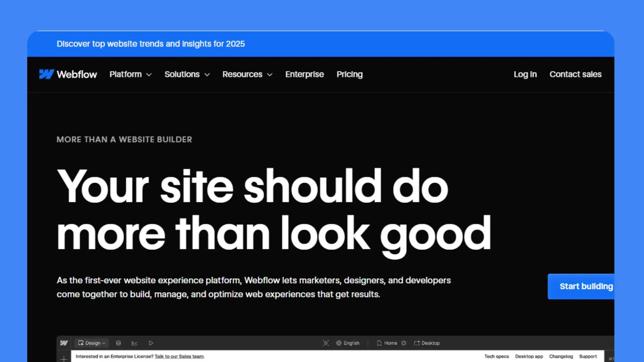Screen dimensions: 644x362
Task: Click the Webflow icon in the Designer toolbar
Action: pyautogui.click(x=64, y=343)
